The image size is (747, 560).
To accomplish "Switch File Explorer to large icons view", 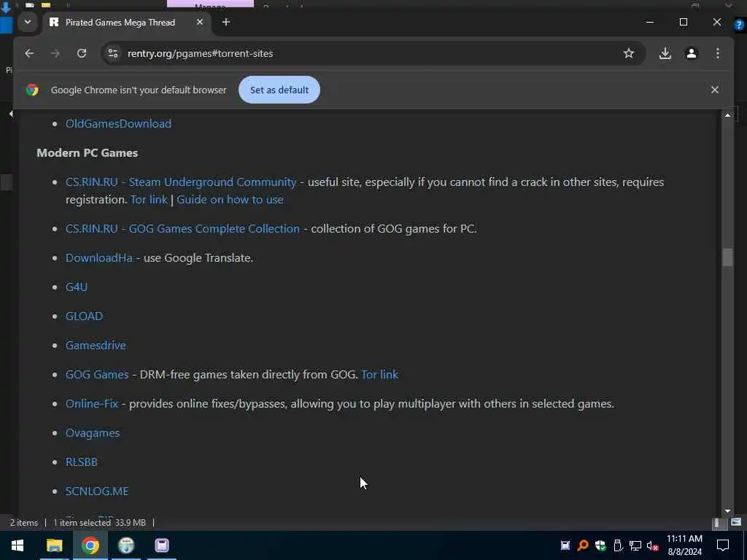I will (736, 522).
